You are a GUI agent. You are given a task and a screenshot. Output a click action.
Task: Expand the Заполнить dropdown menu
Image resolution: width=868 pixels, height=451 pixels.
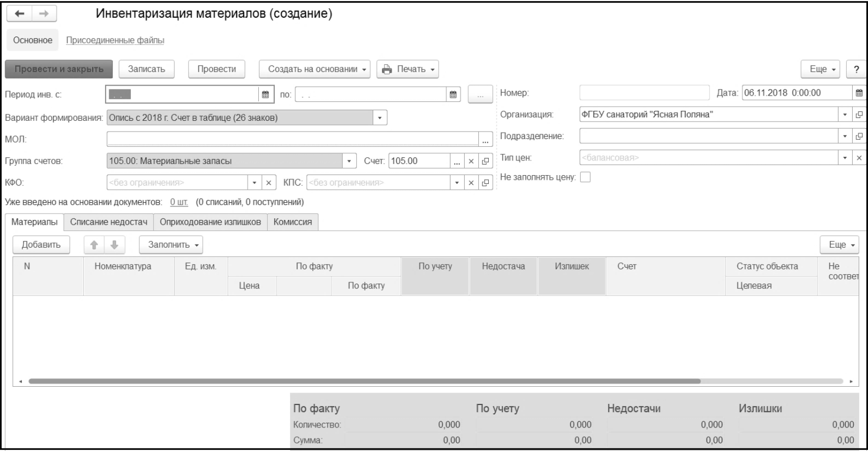tap(171, 244)
